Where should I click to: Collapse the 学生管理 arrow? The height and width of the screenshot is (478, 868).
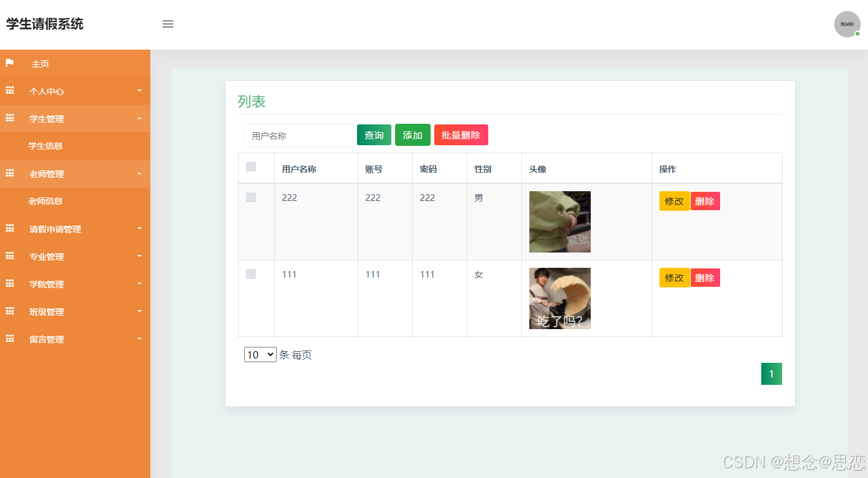pyautogui.click(x=139, y=118)
